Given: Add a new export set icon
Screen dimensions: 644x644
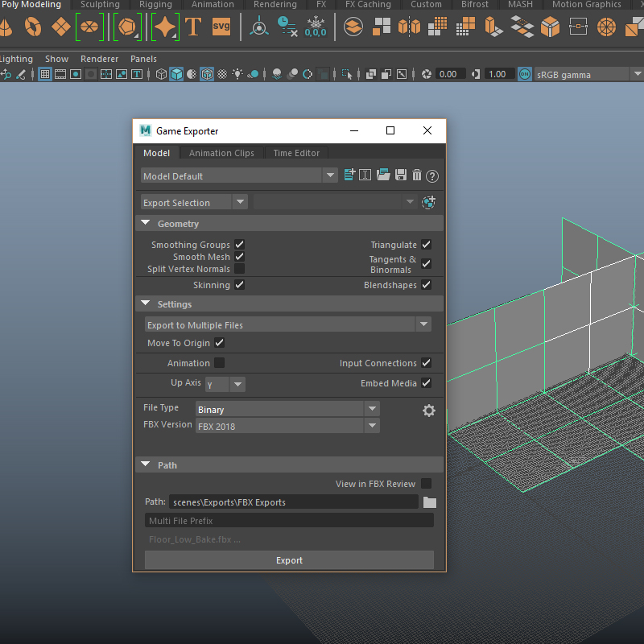Looking at the screenshot, I should [x=428, y=202].
